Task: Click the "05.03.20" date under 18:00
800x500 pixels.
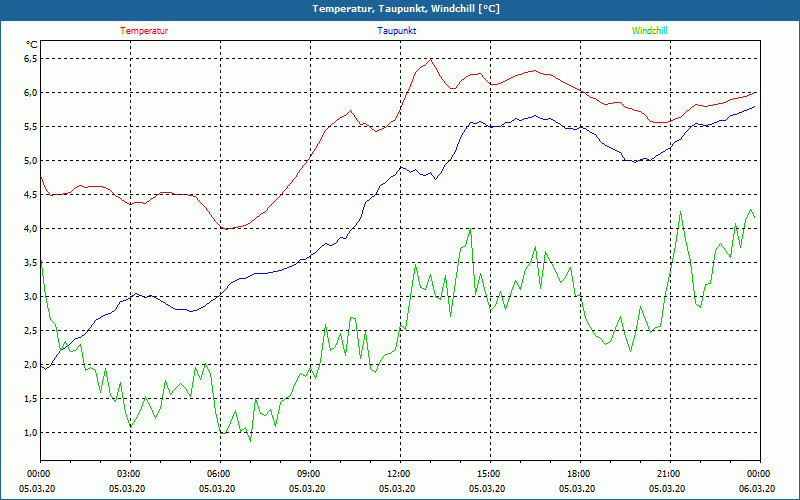Action: [577, 488]
